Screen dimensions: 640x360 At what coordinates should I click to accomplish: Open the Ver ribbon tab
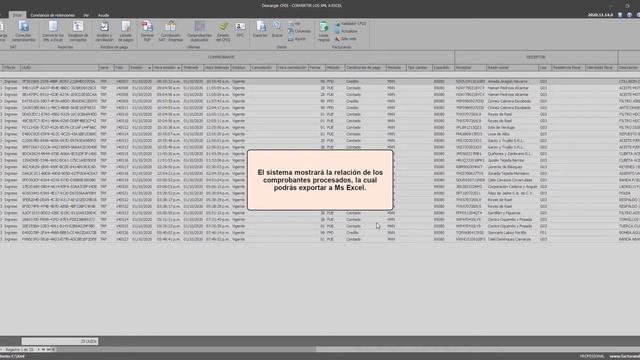pos(86,15)
